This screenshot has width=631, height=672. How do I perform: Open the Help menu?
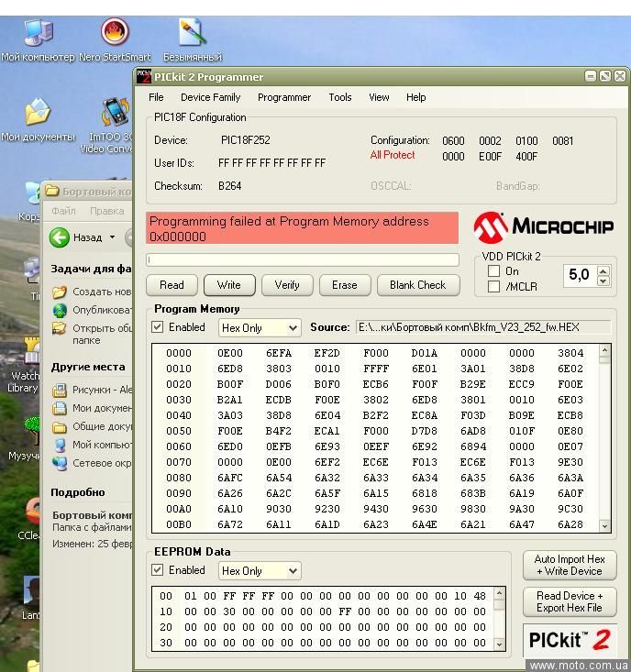[x=415, y=97]
